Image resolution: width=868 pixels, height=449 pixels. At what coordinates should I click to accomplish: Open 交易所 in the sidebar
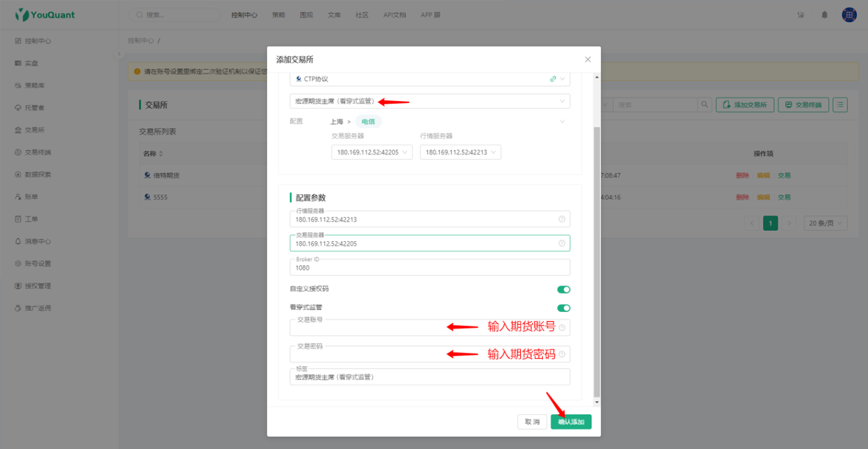point(30,130)
